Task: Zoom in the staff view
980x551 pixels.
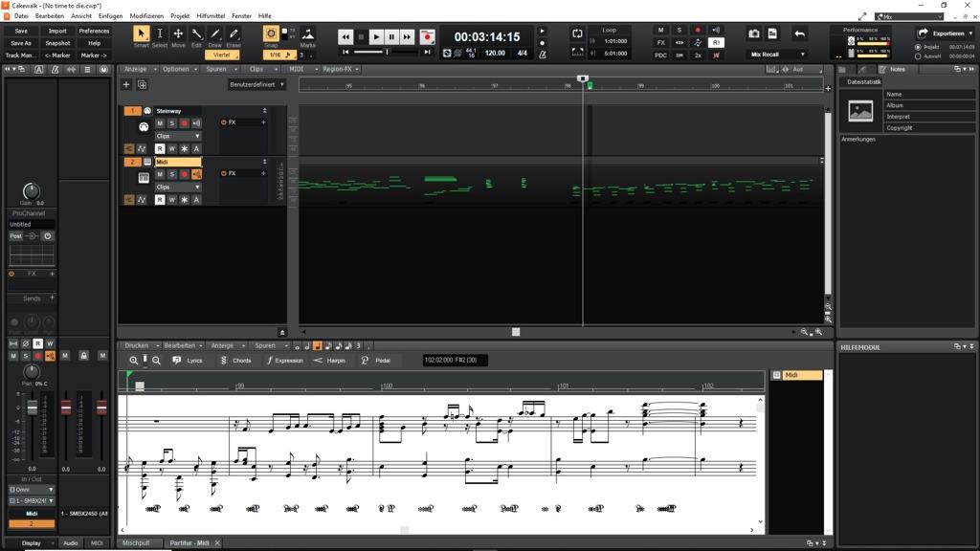Action: (x=134, y=361)
